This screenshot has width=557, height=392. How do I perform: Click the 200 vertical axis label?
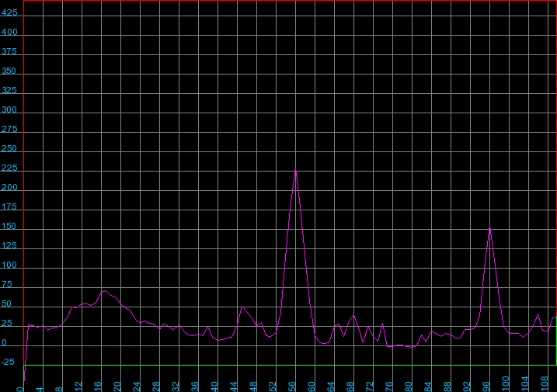(x=9, y=188)
